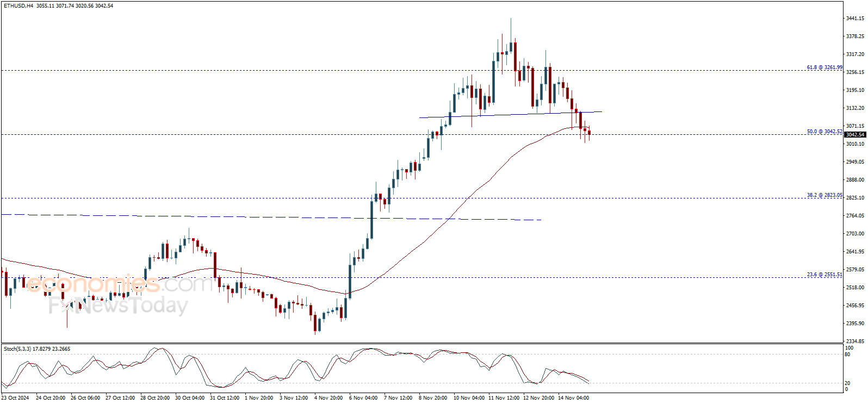Click the 2703.00 price axis value
This screenshot has width=868, height=404.
point(855,234)
